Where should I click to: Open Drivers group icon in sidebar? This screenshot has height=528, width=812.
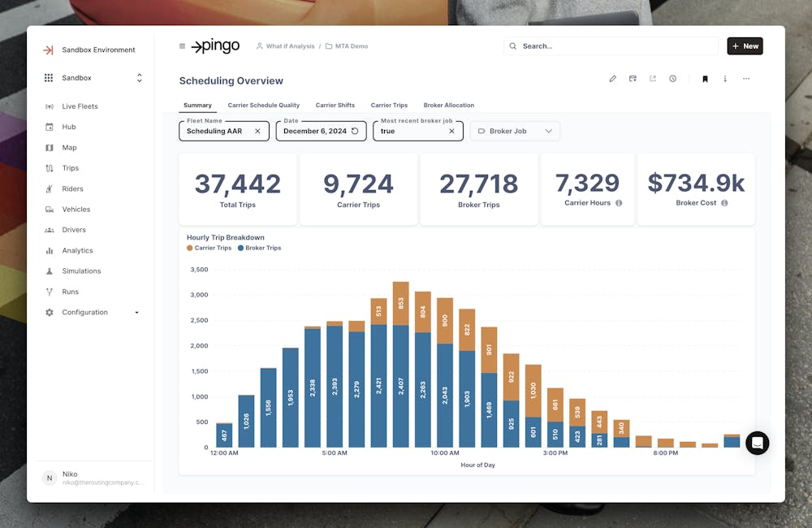[x=50, y=230]
